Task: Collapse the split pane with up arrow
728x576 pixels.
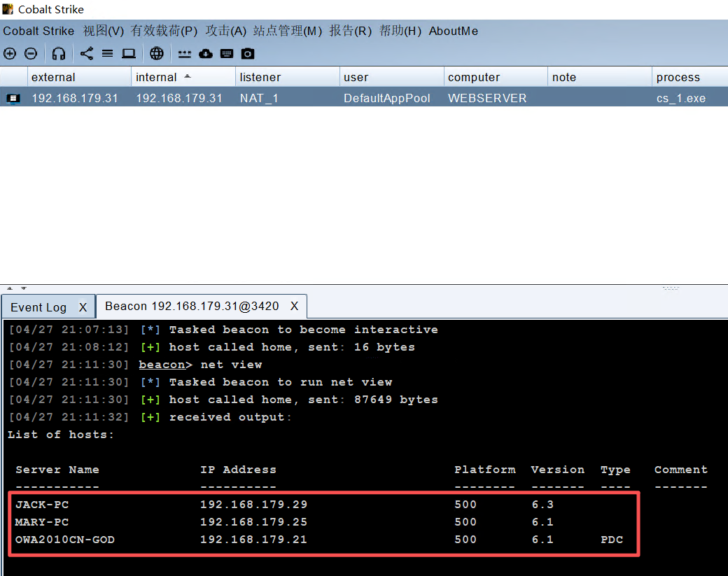Action: click(10, 288)
